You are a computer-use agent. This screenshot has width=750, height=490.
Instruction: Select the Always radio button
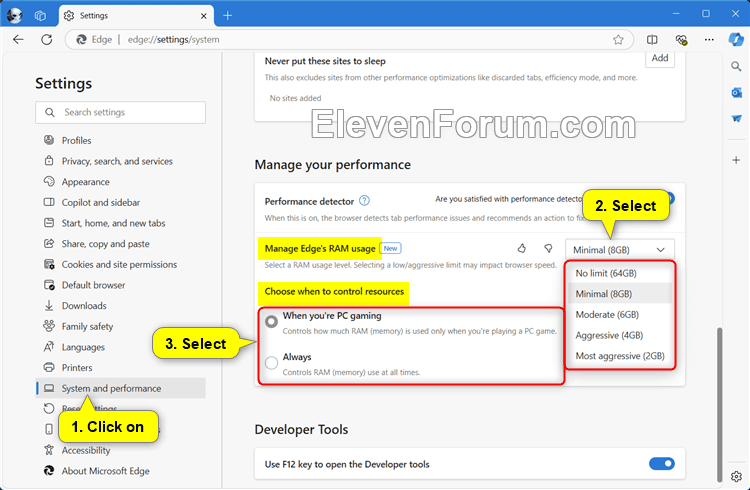(271, 363)
